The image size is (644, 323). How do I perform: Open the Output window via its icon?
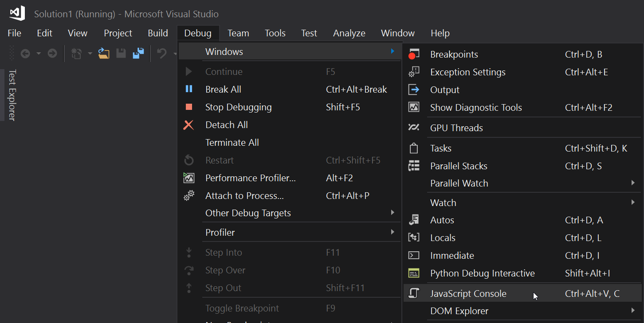[414, 90]
